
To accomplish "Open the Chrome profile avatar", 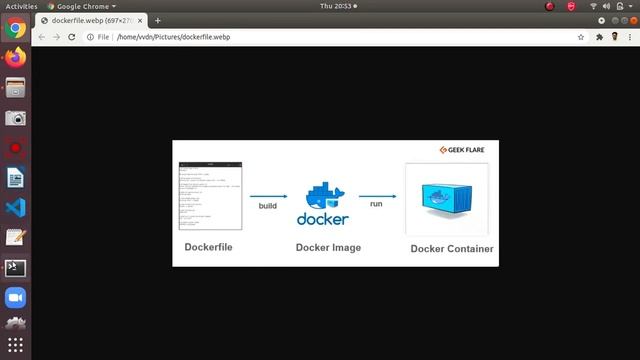I will [x=615, y=37].
